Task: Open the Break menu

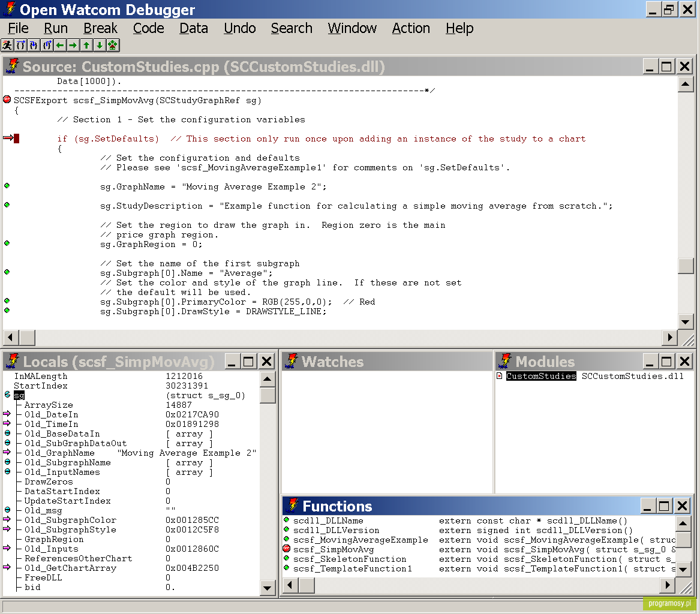Action: coord(100,28)
